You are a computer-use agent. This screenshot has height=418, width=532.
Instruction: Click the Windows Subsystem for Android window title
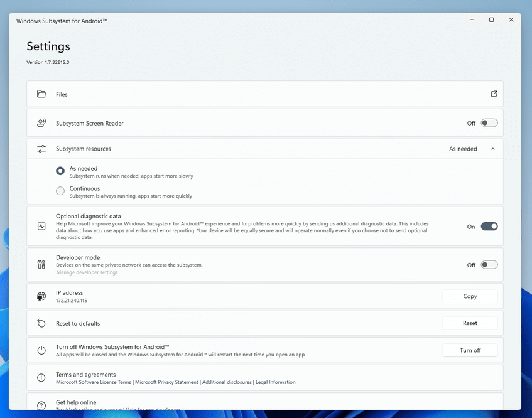coord(62,21)
